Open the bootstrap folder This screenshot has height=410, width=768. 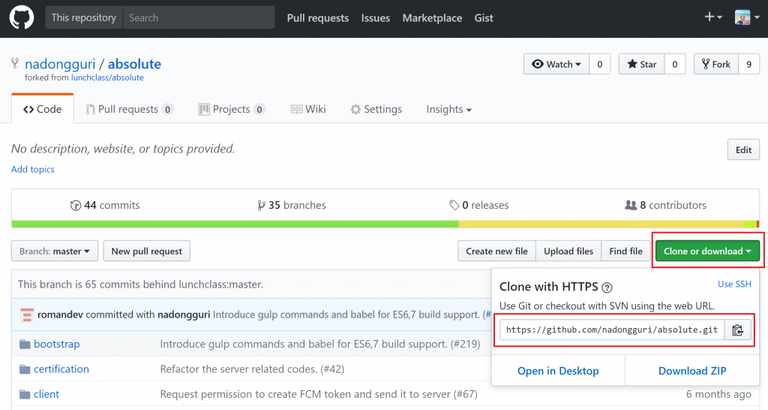point(56,344)
